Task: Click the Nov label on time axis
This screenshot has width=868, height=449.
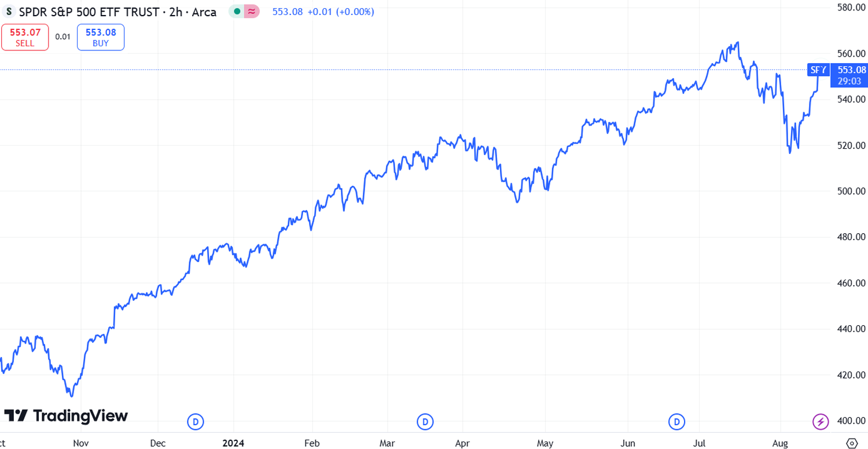Action: pos(80,443)
